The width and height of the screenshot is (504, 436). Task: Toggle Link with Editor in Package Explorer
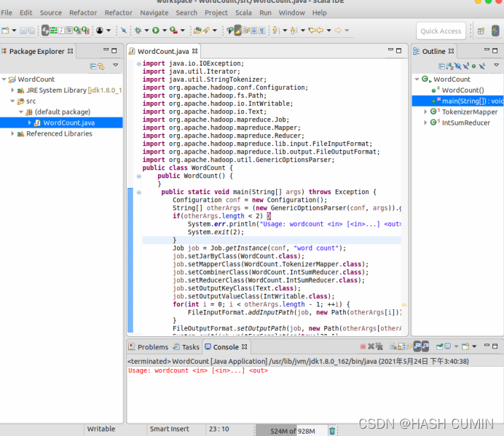[101, 66]
